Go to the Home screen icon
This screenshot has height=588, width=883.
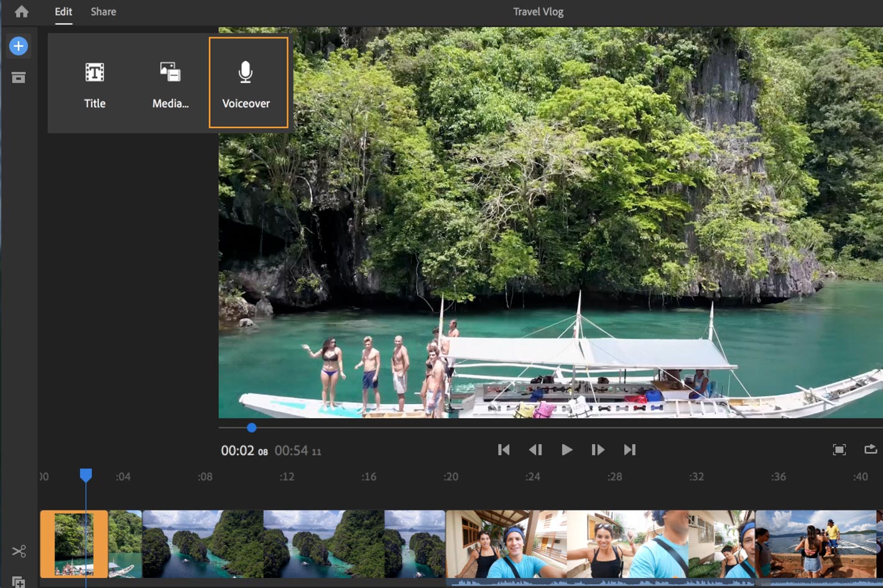tap(22, 12)
